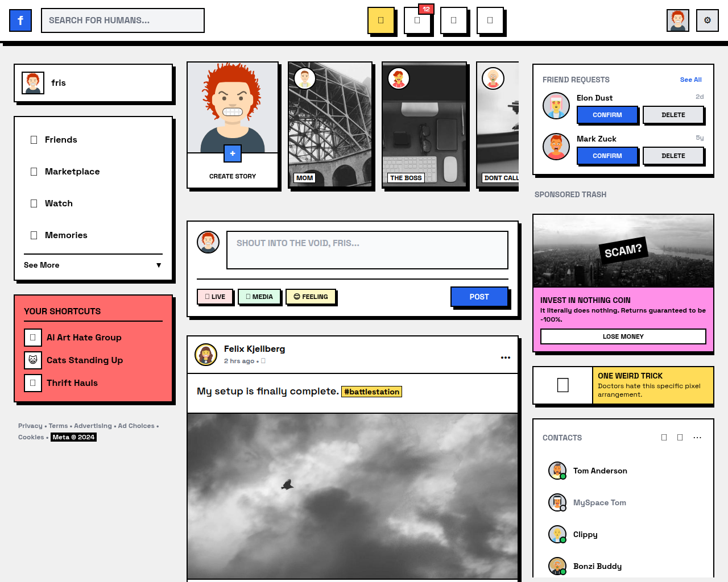This screenshot has width=728, height=582.
Task: Open Memories from the left menu
Action: pos(66,235)
